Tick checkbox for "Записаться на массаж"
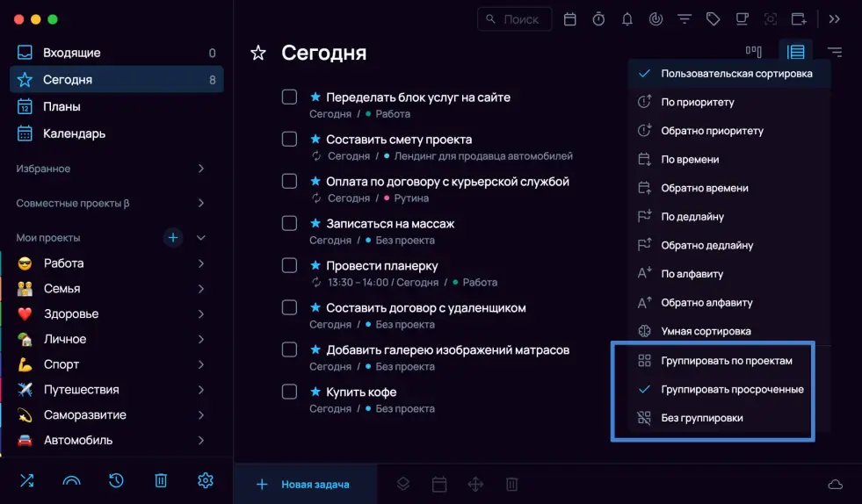Image resolution: width=862 pixels, height=504 pixels. point(289,223)
